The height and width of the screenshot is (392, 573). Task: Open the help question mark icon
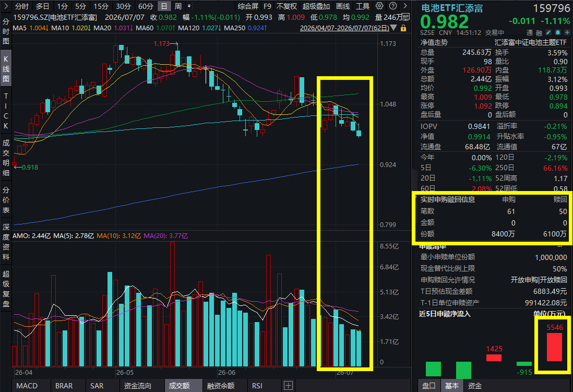(393, 6)
